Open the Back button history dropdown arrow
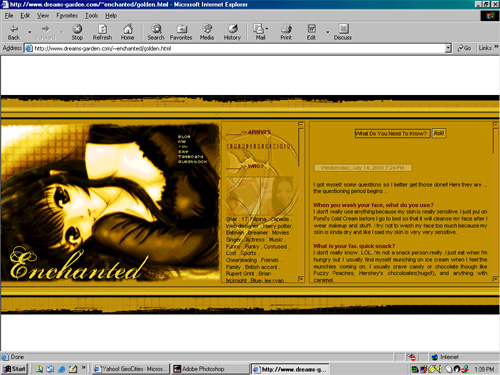 [x=30, y=32]
